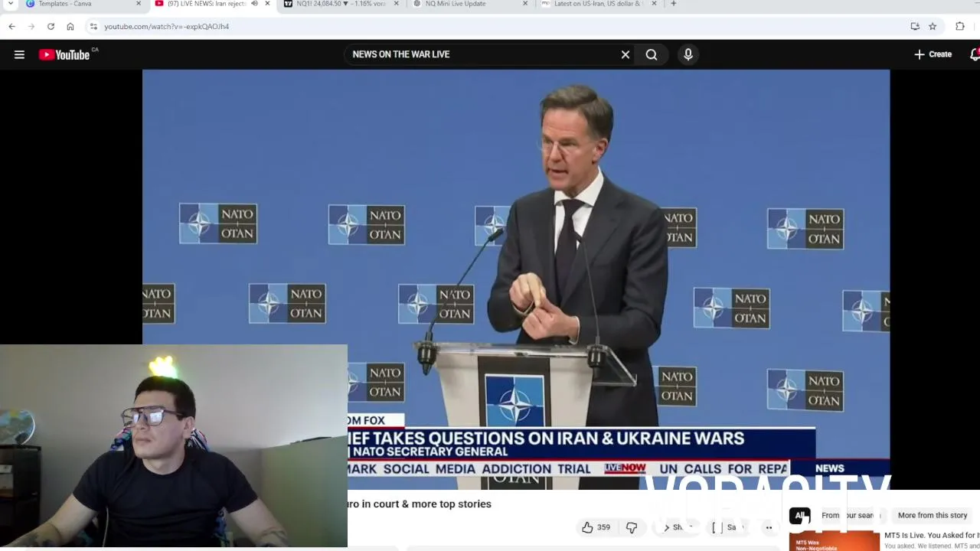Like the video with thumbs up

coord(596,527)
